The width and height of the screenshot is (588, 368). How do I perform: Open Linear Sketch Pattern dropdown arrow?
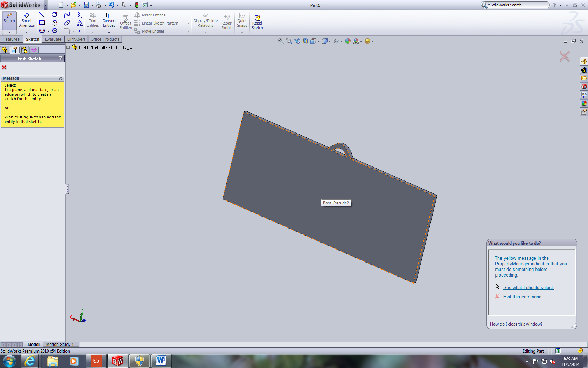188,23
